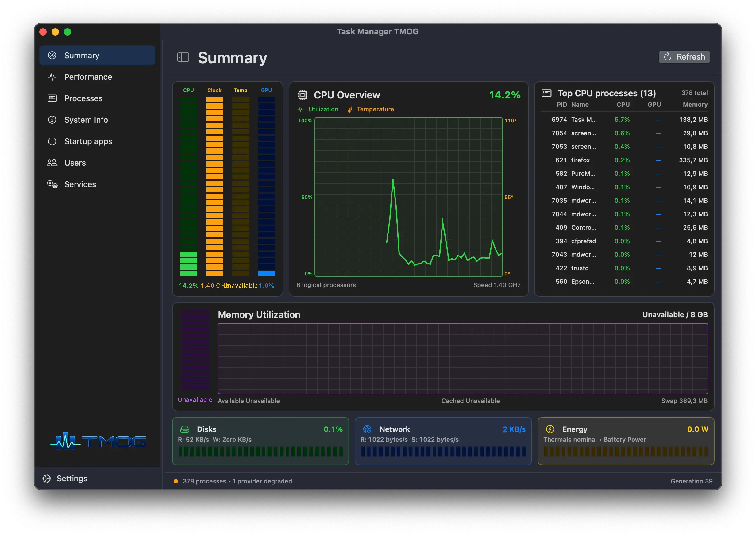Select the firefox process row
Viewport: 756px width, 535px height.
[x=625, y=160]
